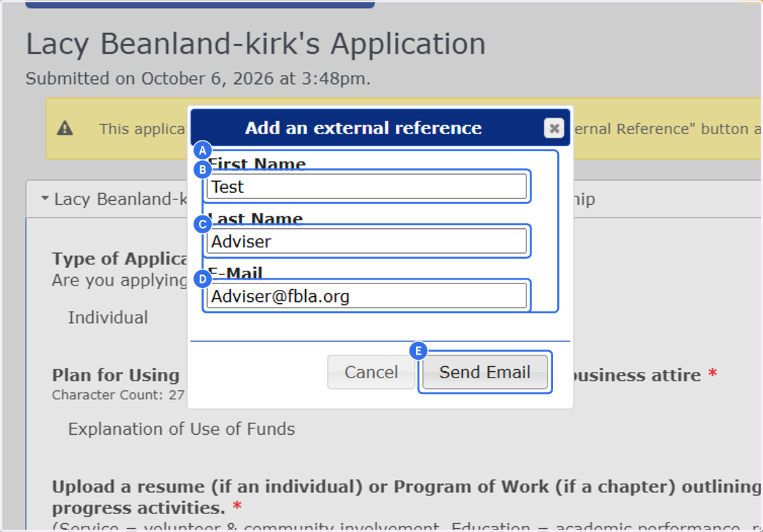Click the First Name field containing Test
This screenshot has height=532, width=763.
pyautogui.click(x=366, y=187)
